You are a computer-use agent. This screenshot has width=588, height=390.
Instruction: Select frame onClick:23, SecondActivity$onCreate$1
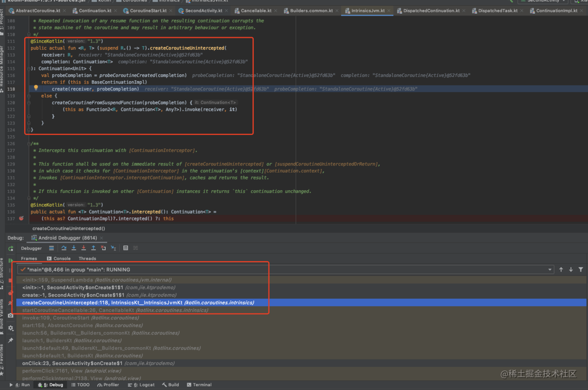(302, 363)
